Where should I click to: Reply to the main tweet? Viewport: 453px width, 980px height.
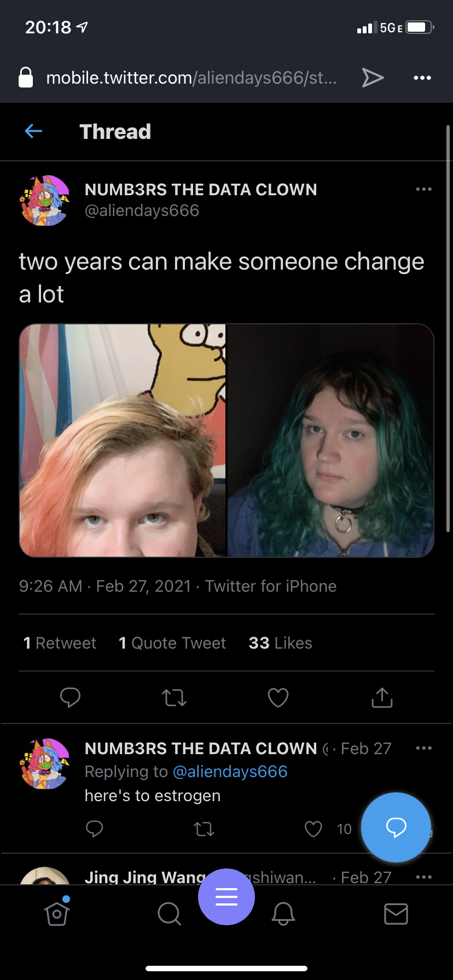[x=70, y=697]
